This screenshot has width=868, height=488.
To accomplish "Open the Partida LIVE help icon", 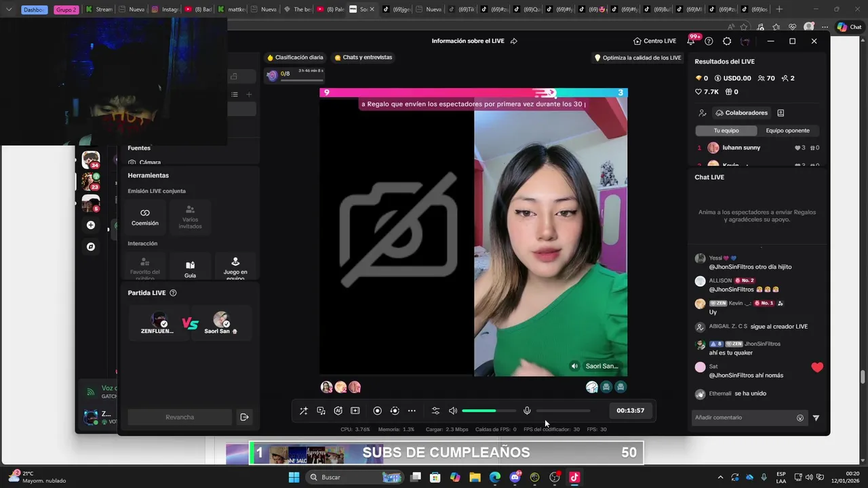I will 173,293.
